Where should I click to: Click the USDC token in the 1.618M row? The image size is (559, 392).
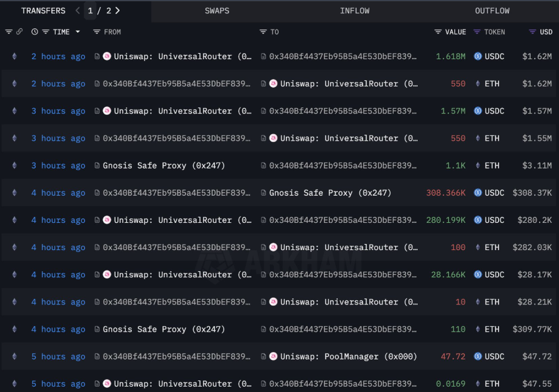(x=494, y=56)
